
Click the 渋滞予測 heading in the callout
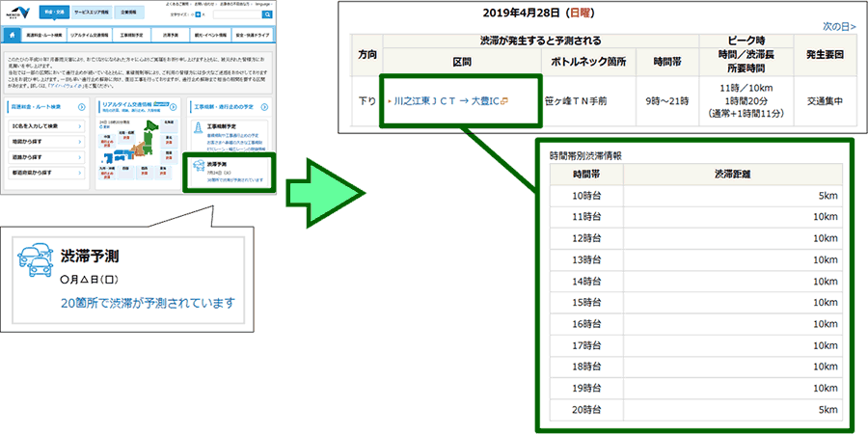click(89, 257)
